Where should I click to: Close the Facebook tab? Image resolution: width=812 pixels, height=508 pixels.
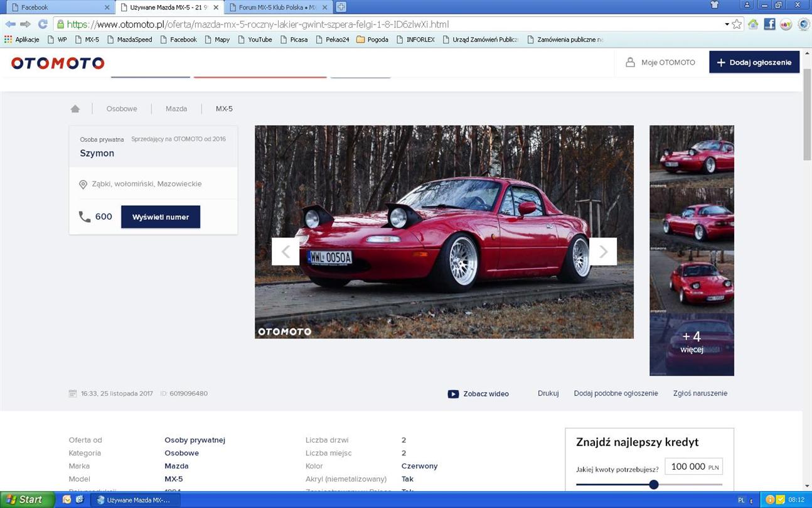(107, 8)
